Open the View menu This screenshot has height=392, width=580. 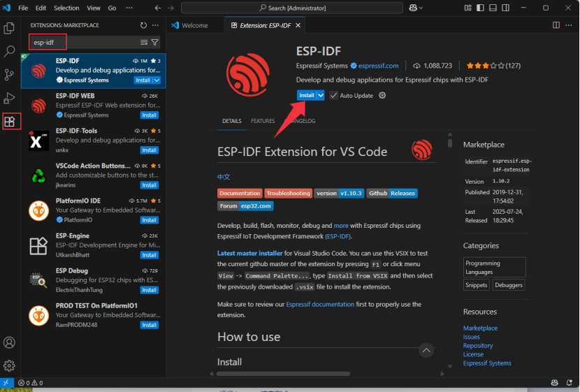click(x=93, y=8)
